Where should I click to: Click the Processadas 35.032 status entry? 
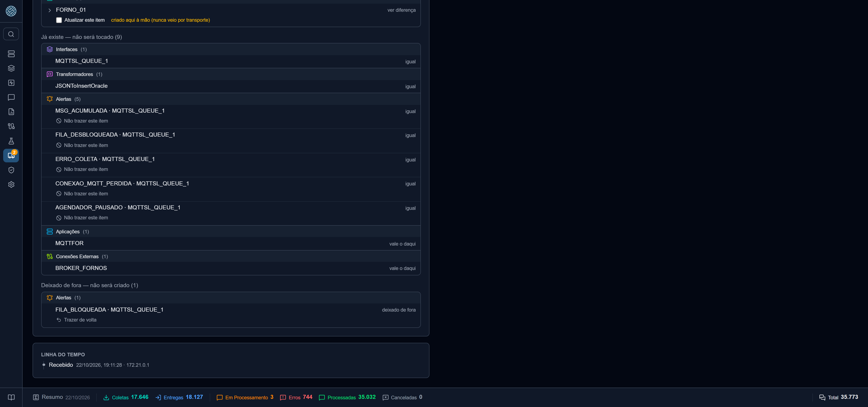click(347, 398)
